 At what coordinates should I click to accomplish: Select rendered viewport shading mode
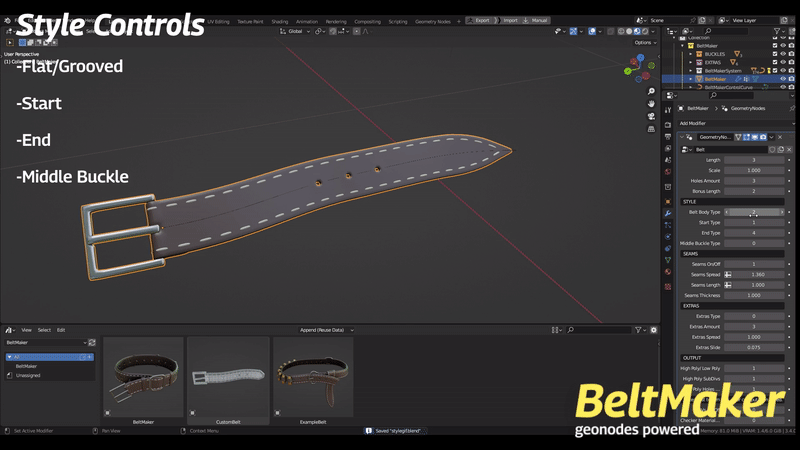tap(645, 31)
